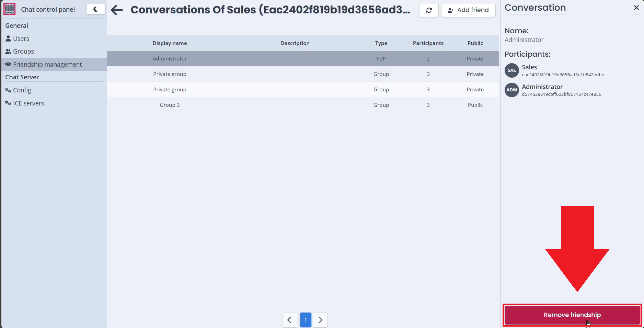The image size is (644, 328).
Task: Click the Add friend button
Action: point(468,10)
